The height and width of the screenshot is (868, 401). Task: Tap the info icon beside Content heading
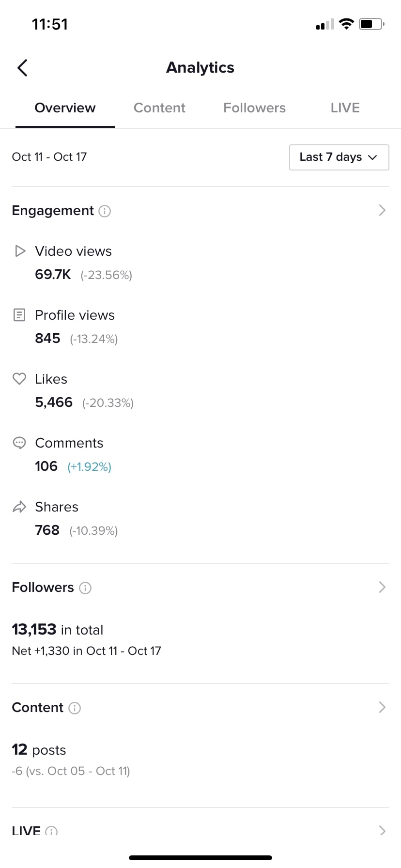click(75, 708)
